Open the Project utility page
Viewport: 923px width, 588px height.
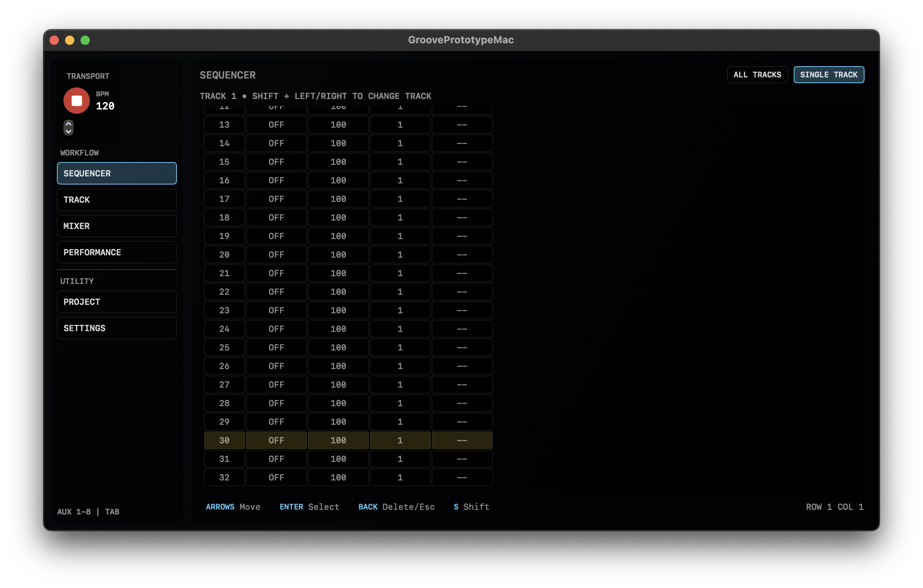pyautogui.click(x=117, y=302)
